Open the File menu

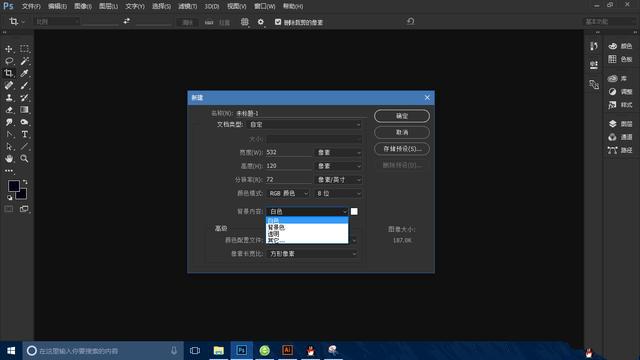(31, 7)
